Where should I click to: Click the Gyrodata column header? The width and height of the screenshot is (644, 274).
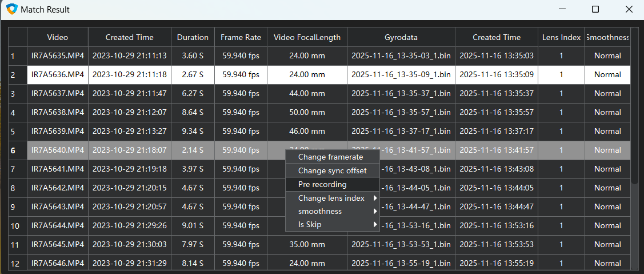pyautogui.click(x=401, y=37)
